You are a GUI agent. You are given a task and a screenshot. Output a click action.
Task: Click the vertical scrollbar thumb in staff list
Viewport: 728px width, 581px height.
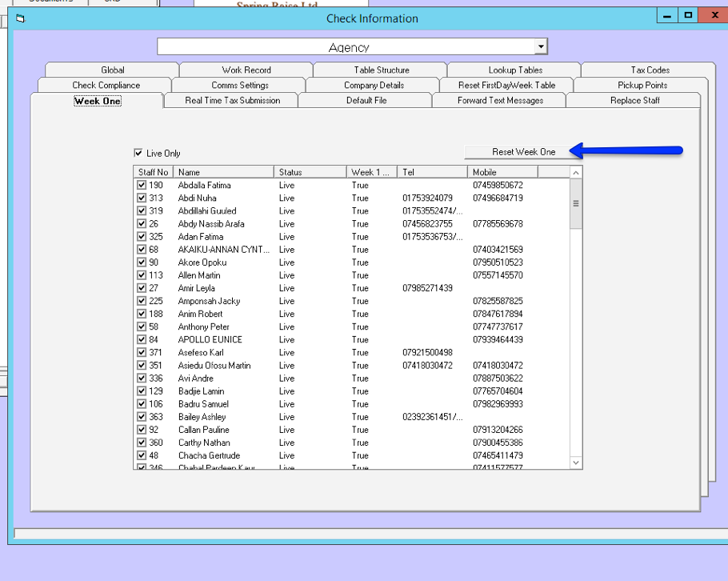point(576,203)
